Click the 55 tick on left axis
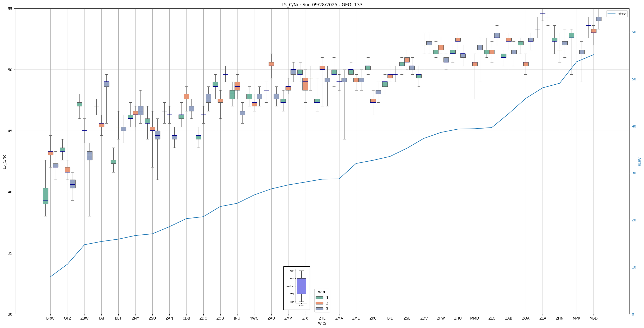 tap(11, 9)
